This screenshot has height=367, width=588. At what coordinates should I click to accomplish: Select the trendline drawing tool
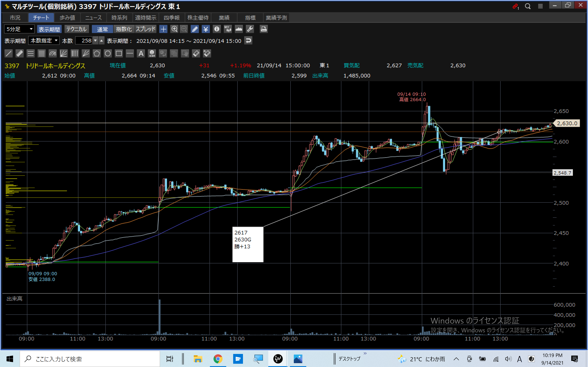[9, 53]
